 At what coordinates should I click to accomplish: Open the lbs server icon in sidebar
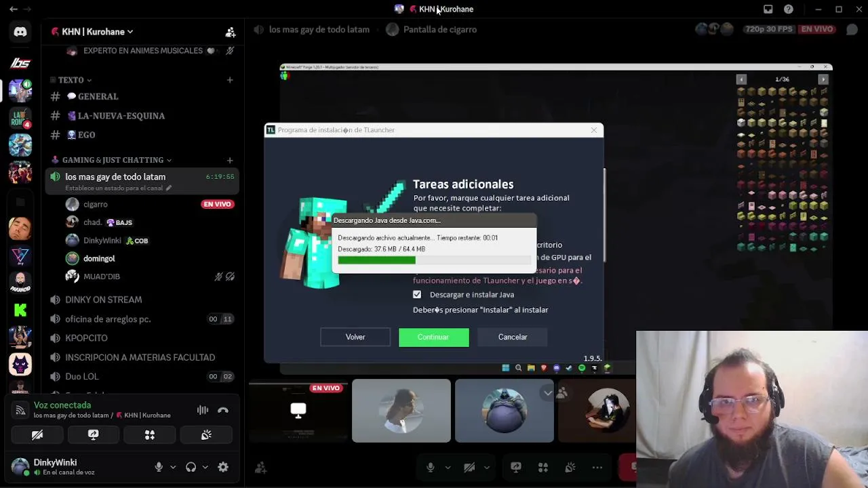[20, 64]
